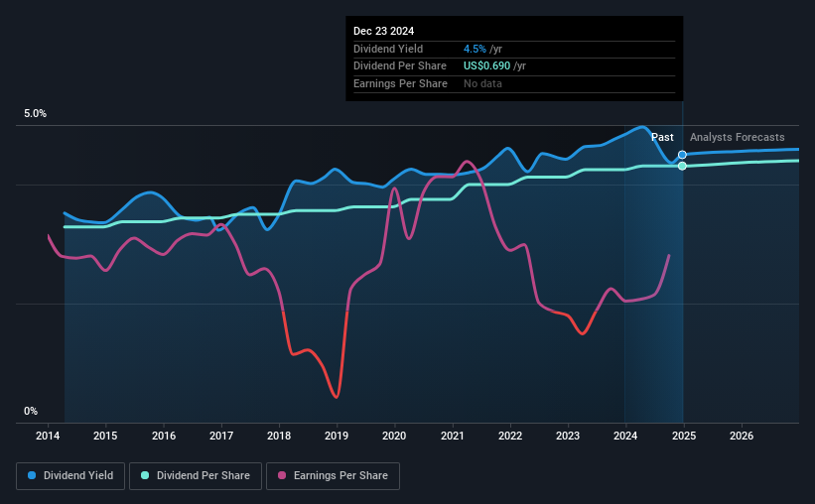
Task: Click the US$0.690 dividend per share value
Action: tap(487, 66)
